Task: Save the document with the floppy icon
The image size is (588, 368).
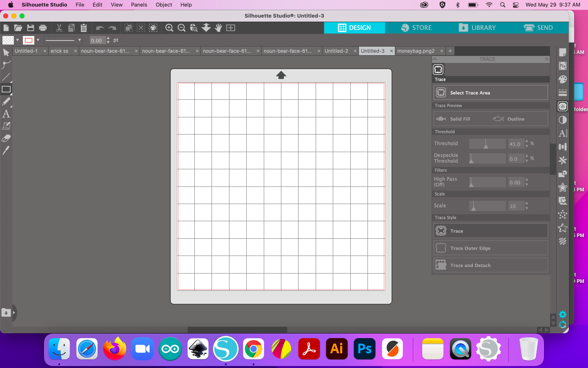Action: tap(31, 28)
